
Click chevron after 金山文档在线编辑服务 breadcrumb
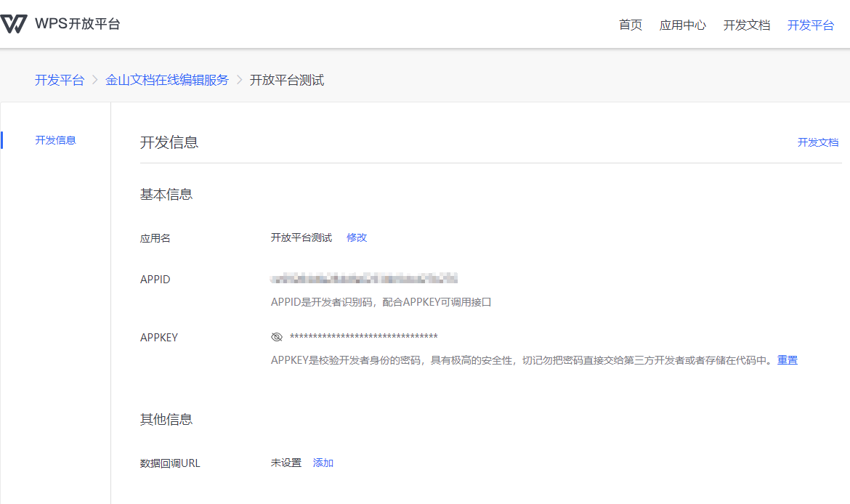(x=239, y=80)
